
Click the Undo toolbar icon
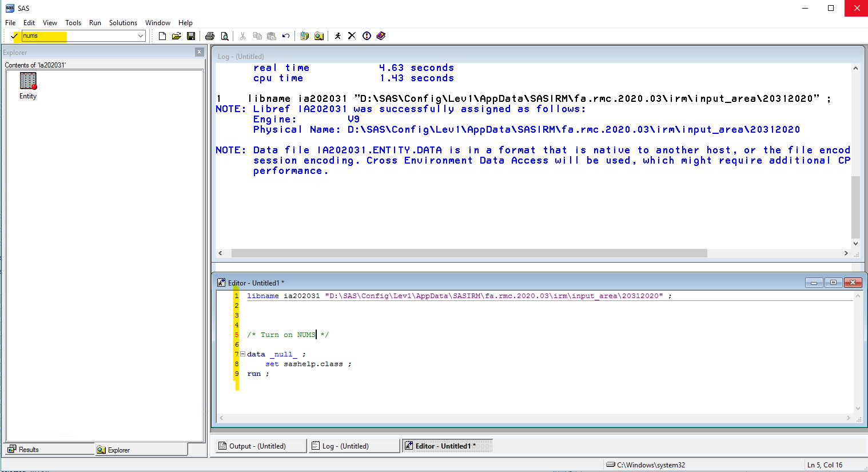coord(286,36)
